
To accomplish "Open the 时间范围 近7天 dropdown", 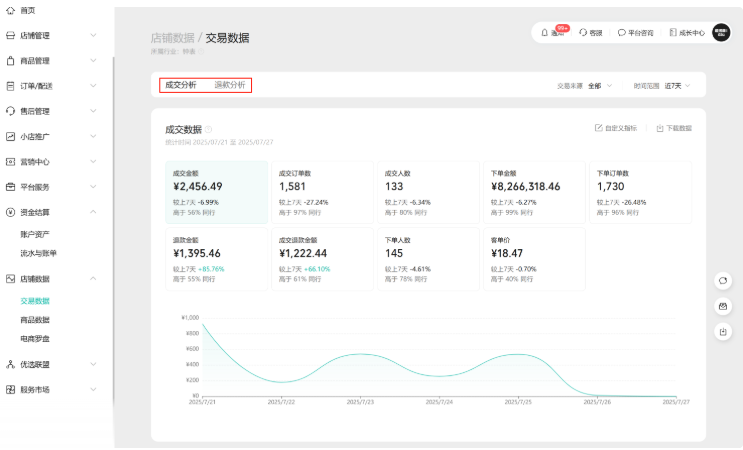I will (x=678, y=86).
